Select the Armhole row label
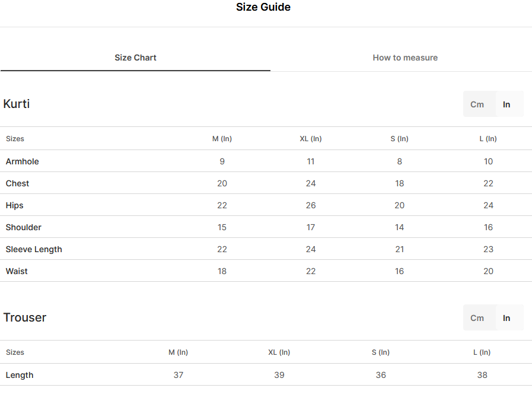Screen dimensions: 532x407 click(23, 161)
